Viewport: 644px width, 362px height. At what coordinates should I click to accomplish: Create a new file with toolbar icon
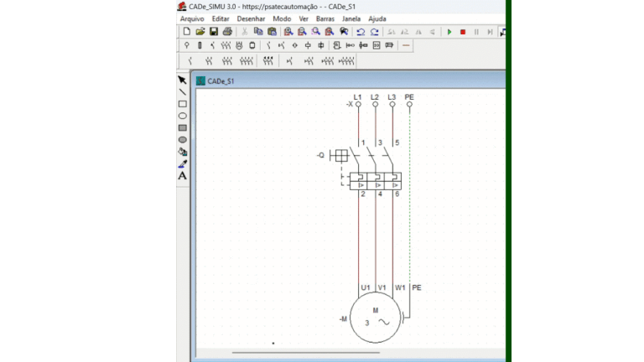tap(187, 32)
